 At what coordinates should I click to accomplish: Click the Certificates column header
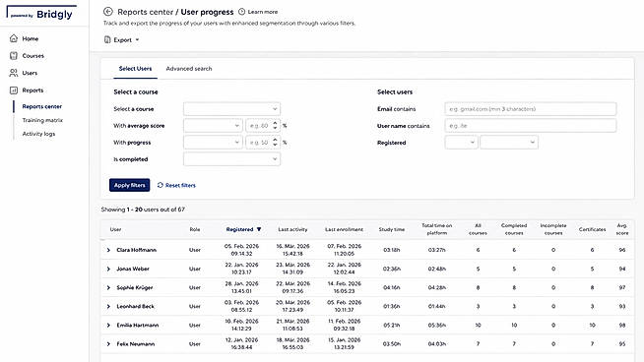592,229
